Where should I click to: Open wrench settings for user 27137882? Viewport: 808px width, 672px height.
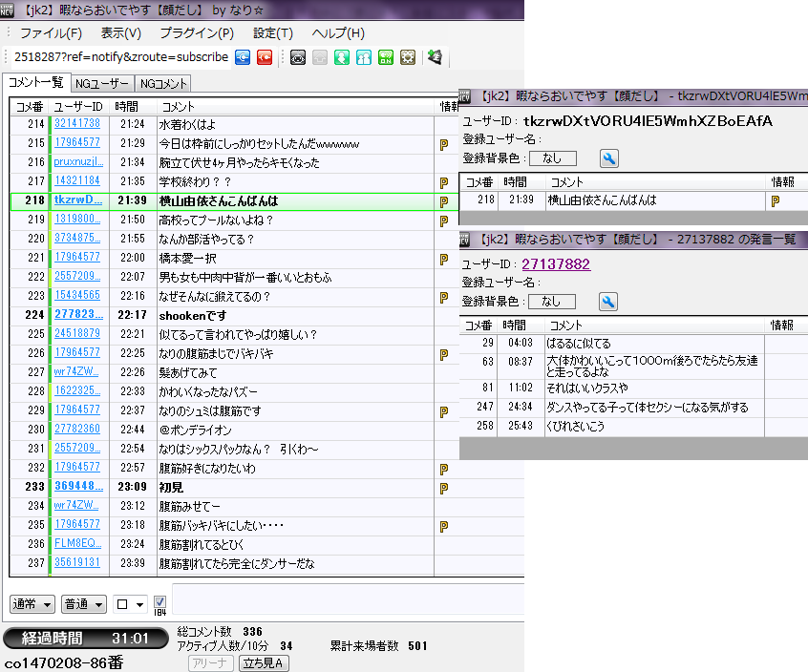[608, 302]
